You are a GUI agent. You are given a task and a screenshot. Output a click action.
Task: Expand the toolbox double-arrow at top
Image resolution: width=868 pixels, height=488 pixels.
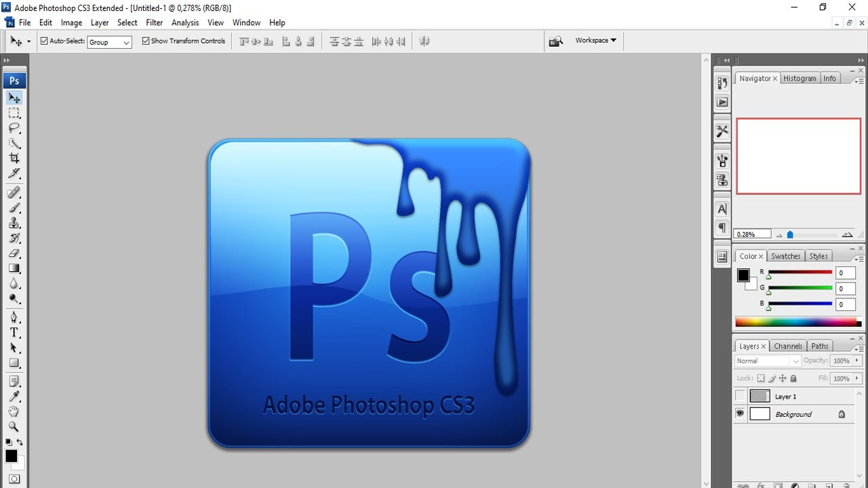tap(7, 60)
